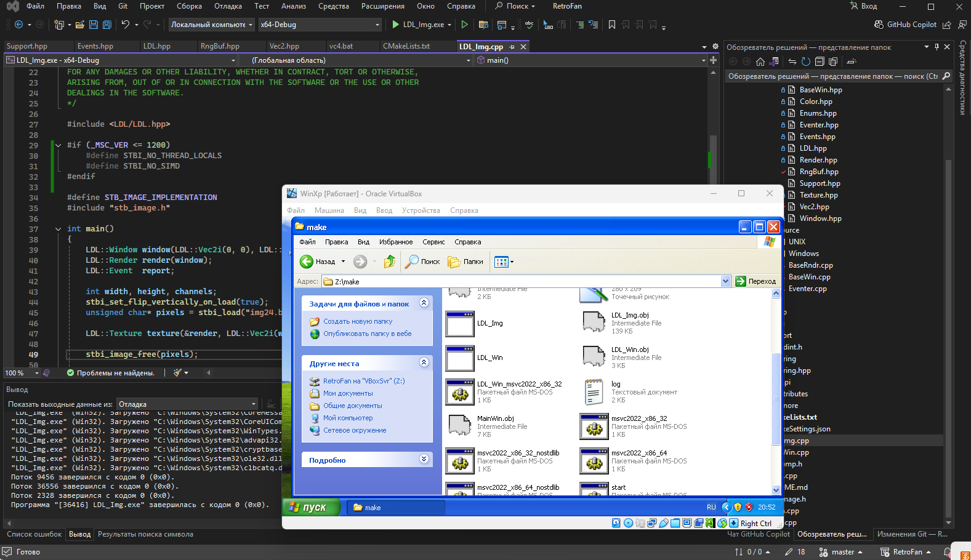Click the пуск Start button
Screen dimensions: 971x560
[312, 508]
